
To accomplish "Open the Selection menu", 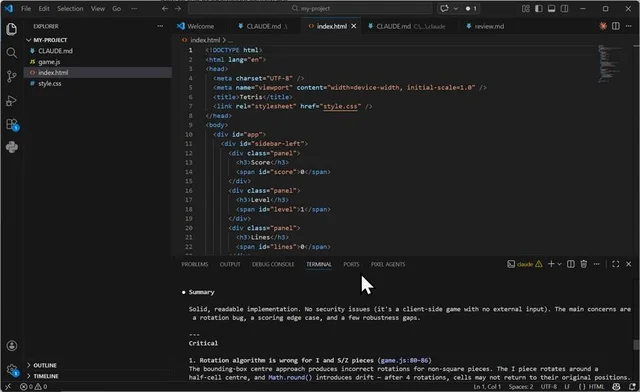I will [x=70, y=9].
